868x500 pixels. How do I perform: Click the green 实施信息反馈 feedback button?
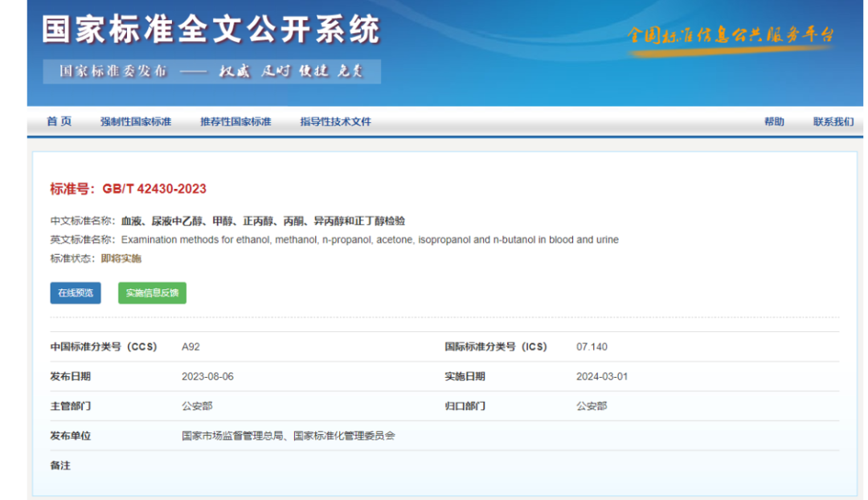pos(152,293)
